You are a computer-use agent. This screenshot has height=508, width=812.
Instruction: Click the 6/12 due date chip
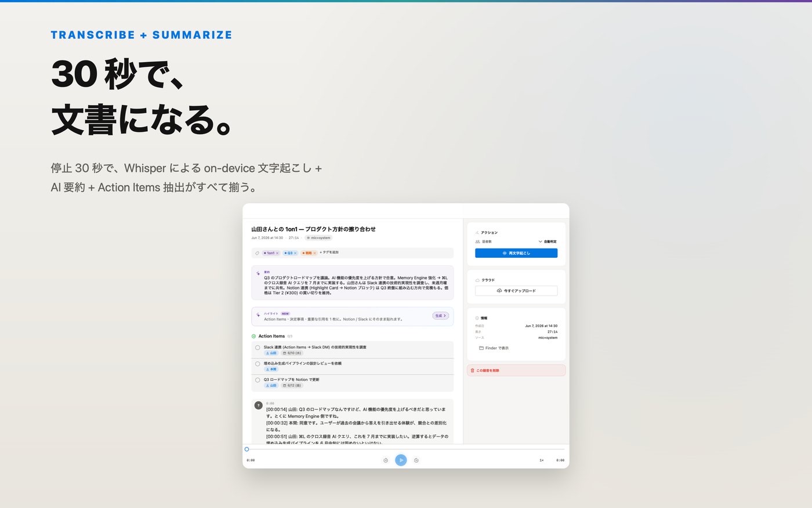pos(292,385)
